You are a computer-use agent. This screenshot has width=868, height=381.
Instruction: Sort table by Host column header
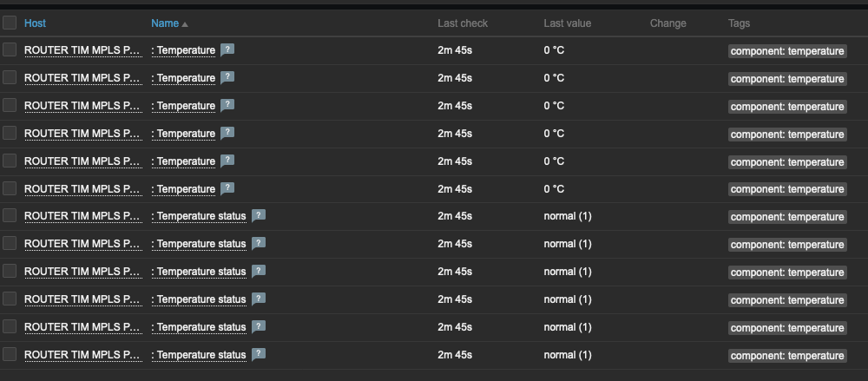[x=36, y=23]
